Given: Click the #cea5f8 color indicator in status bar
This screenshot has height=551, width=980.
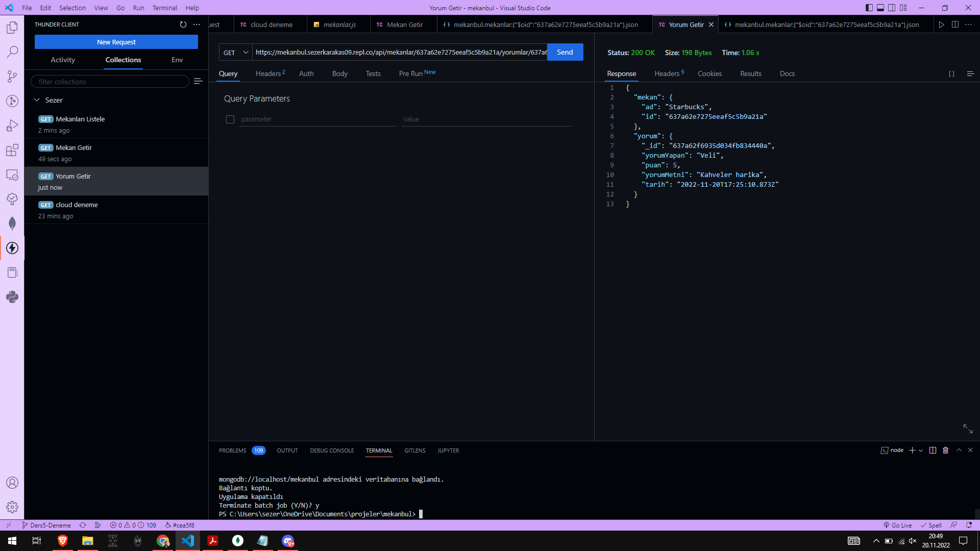Looking at the screenshot, I should pyautogui.click(x=179, y=525).
